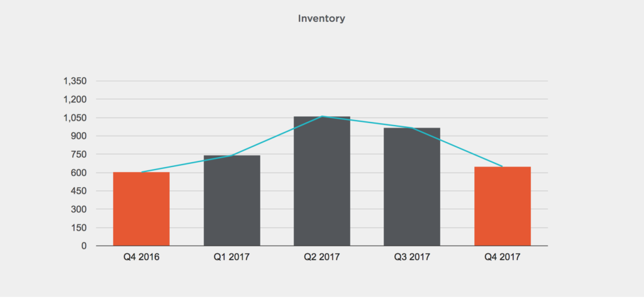Image resolution: width=644 pixels, height=299 pixels.
Task: Click the 1,200 y-axis value
Action: (75, 99)
